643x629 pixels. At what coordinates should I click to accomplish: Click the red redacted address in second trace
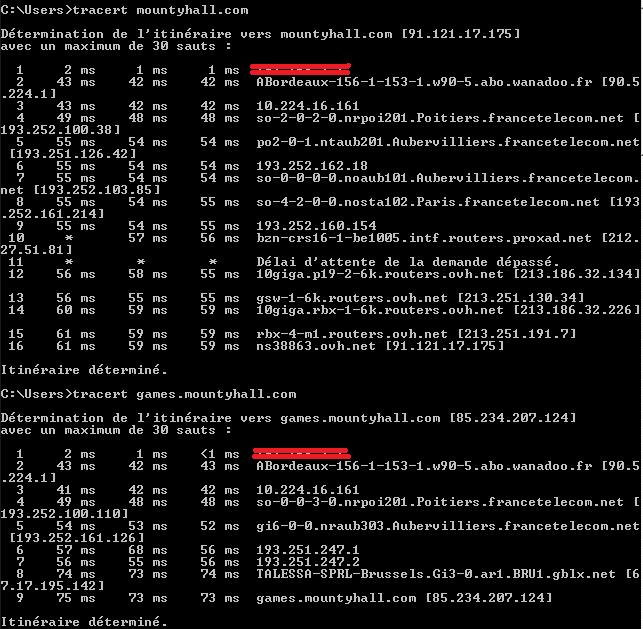[x=301, y=453]
